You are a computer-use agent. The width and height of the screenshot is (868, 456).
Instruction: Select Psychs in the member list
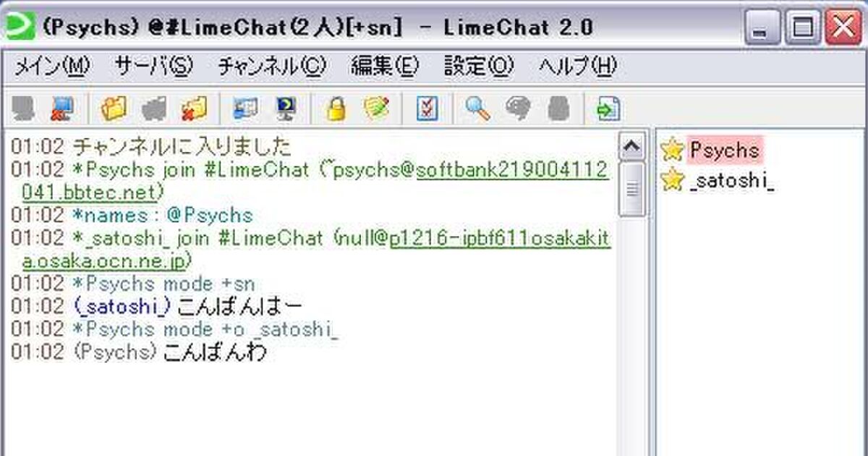click(x=723, y=151)
